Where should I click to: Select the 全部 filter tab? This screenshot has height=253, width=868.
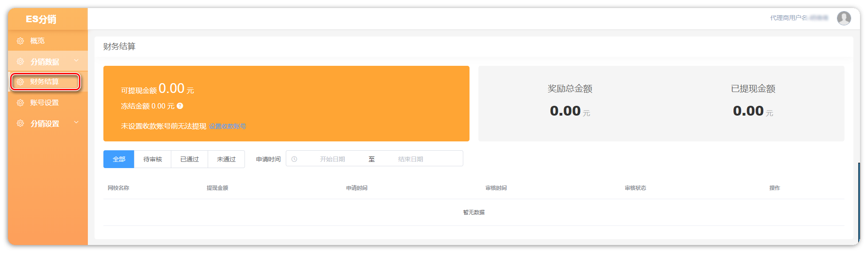pyautogui.click(x=119, y=159)
